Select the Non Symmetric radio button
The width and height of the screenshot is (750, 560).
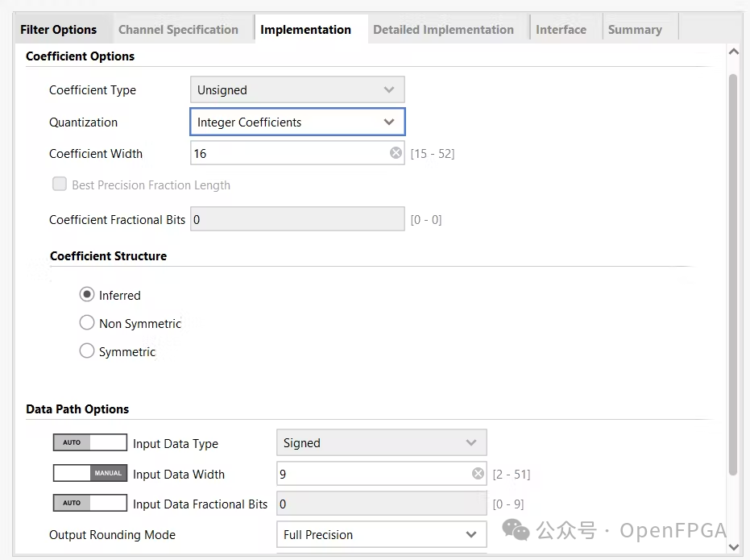[87, 323]
